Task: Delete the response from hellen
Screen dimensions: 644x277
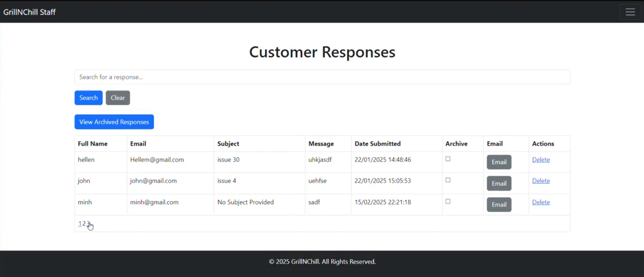Action: 541,160
